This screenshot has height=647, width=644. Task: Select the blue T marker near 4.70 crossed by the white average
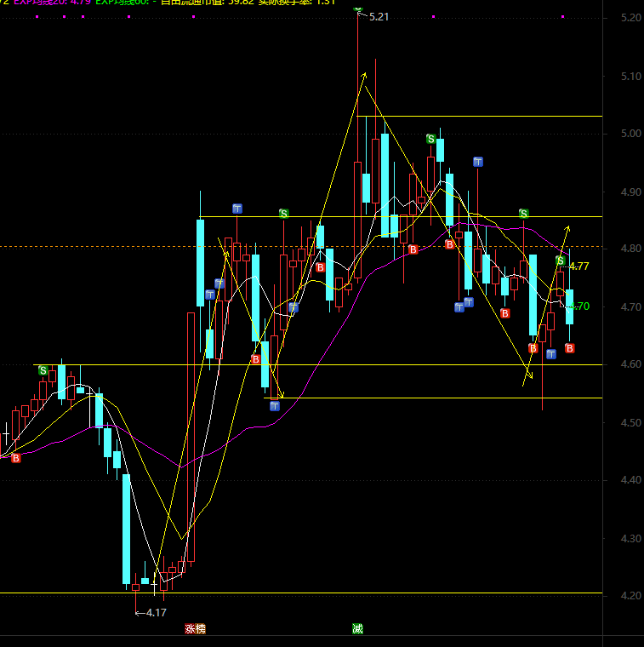294,307
